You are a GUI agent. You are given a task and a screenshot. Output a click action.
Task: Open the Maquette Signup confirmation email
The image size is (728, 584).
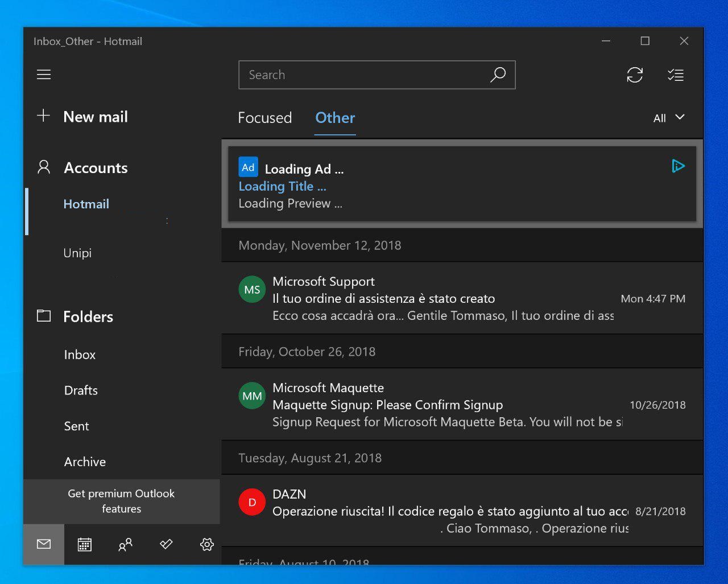coord(462,405)
